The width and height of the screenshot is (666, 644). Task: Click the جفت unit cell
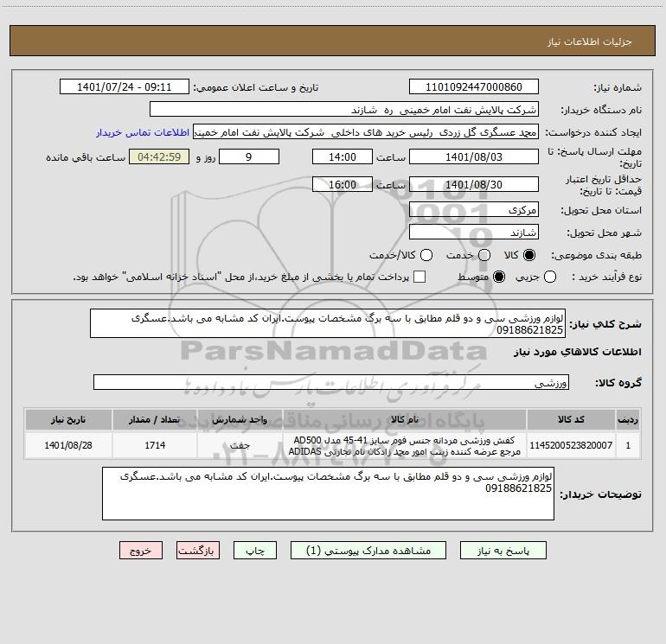pos(240,445)
